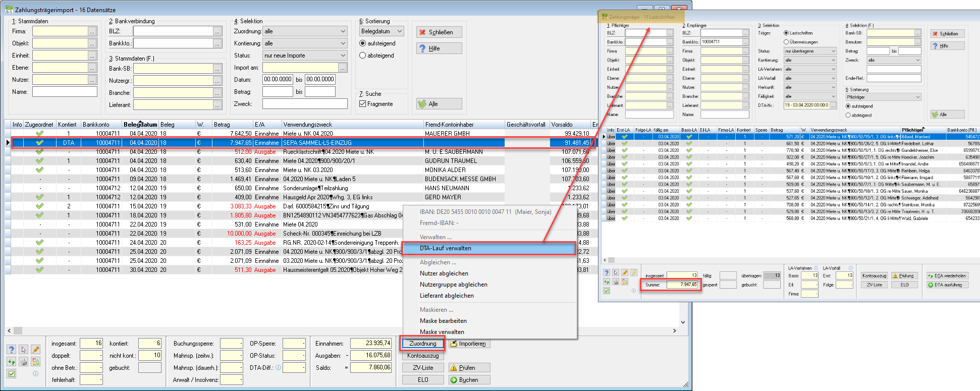
Task: Click the down arrow of the import table scrollbar
Action: click(683, 322)
